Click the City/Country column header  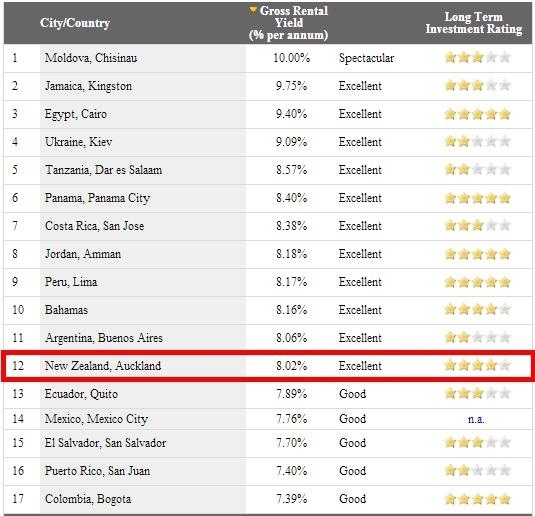(x=75, y=23)
